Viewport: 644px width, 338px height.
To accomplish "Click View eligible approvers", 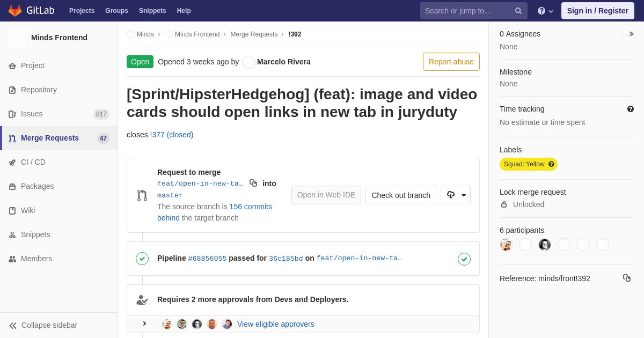I will pyautogui.click(x=276, y=324).
